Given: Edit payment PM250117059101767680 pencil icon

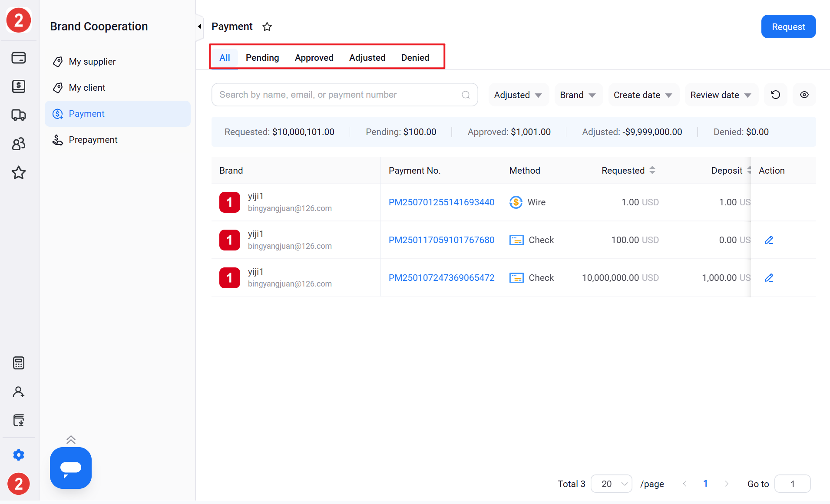Looking at the screenshot, I should pos(769,240).
